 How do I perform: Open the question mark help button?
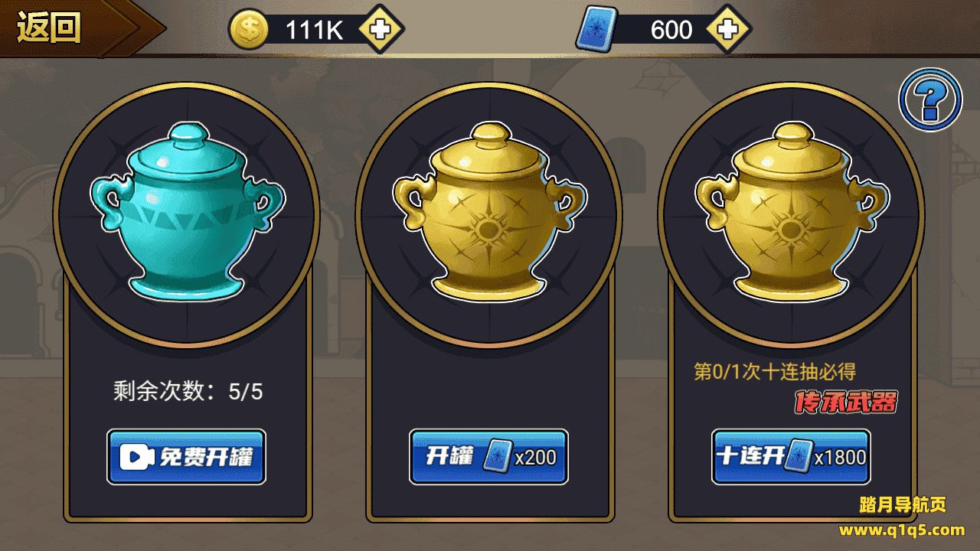click(x=930, y=99)
